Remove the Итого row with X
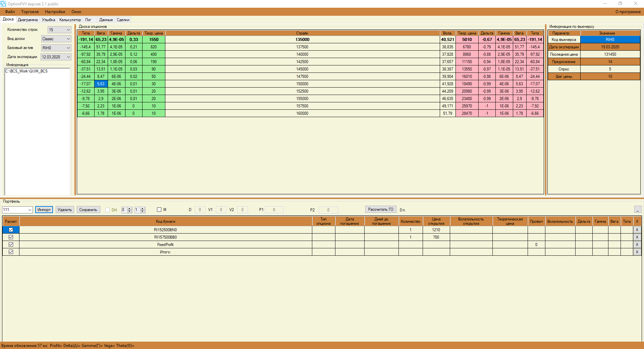 coord(637,252)
